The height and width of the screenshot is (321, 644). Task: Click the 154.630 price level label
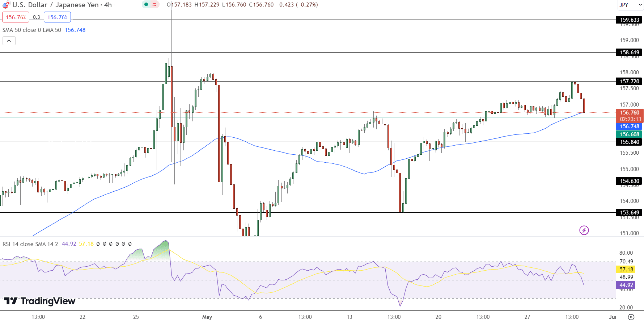(630, 181)
